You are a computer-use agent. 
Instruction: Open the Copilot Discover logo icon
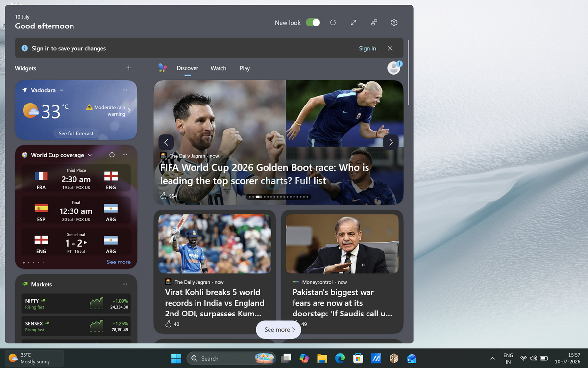pyautogui.click(x=163, y=68)
